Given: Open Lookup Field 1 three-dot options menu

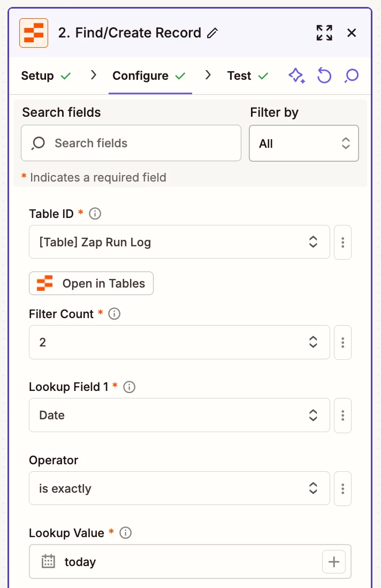Looking at the screenshot, I should 342,415.
